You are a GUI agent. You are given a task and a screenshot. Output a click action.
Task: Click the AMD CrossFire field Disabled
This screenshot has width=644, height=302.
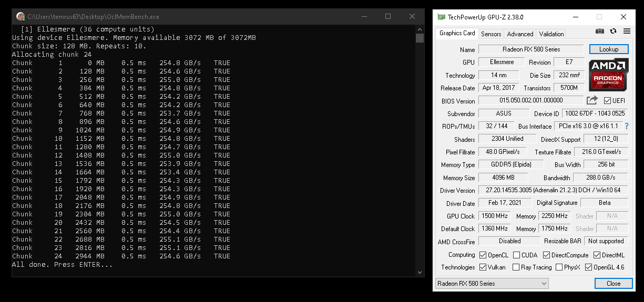509,241
